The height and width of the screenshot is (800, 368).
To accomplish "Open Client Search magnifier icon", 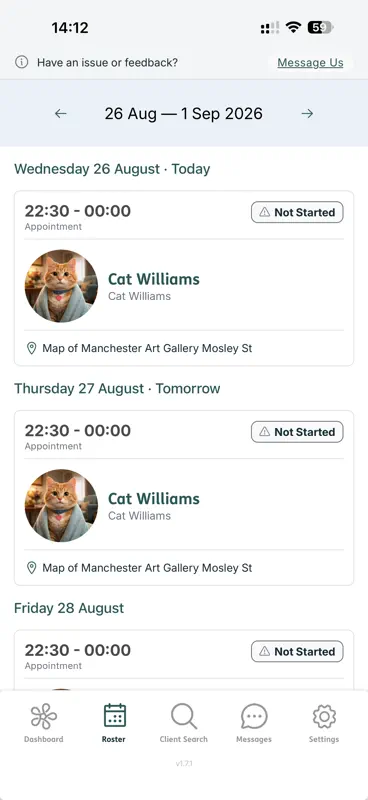I will pos(184,716).
